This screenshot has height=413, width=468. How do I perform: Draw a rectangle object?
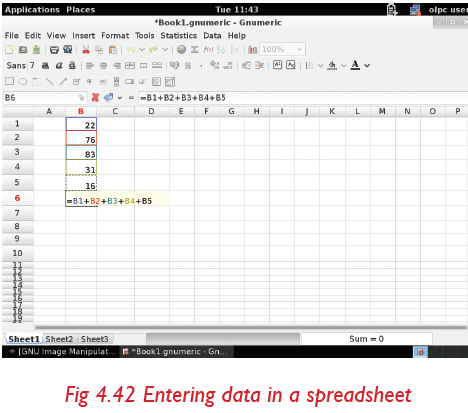[9, 81]
